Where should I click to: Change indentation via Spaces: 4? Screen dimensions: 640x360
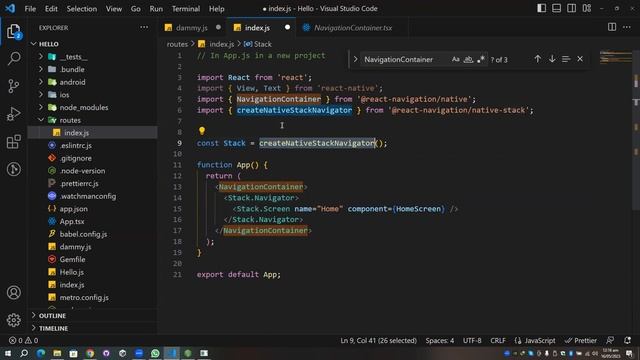(440, 340)
